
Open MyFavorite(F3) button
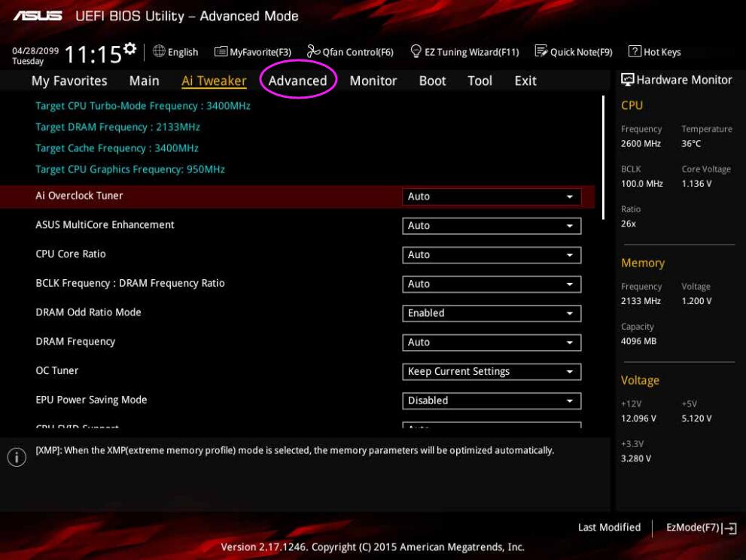point(253,52)
